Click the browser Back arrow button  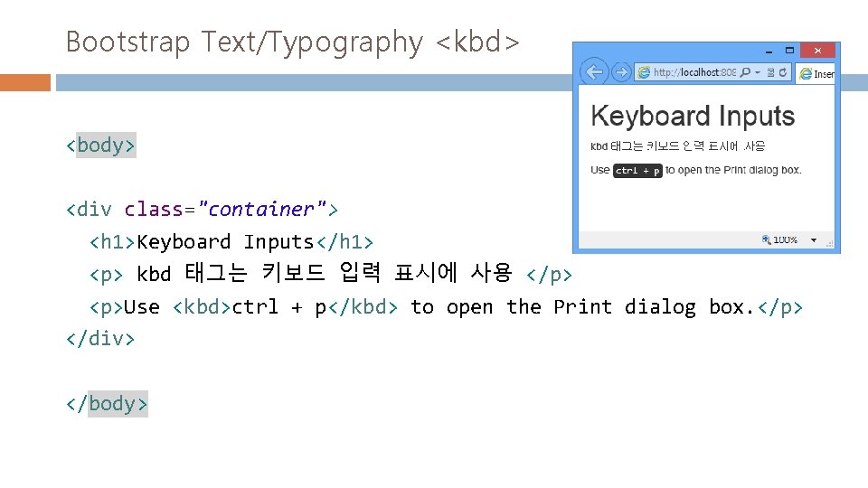click(x=594, y=72)
